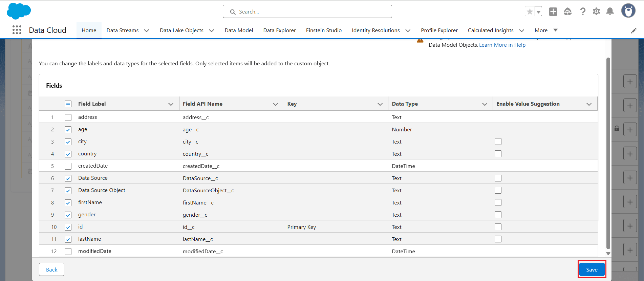Click the Save button

[592, 269]
